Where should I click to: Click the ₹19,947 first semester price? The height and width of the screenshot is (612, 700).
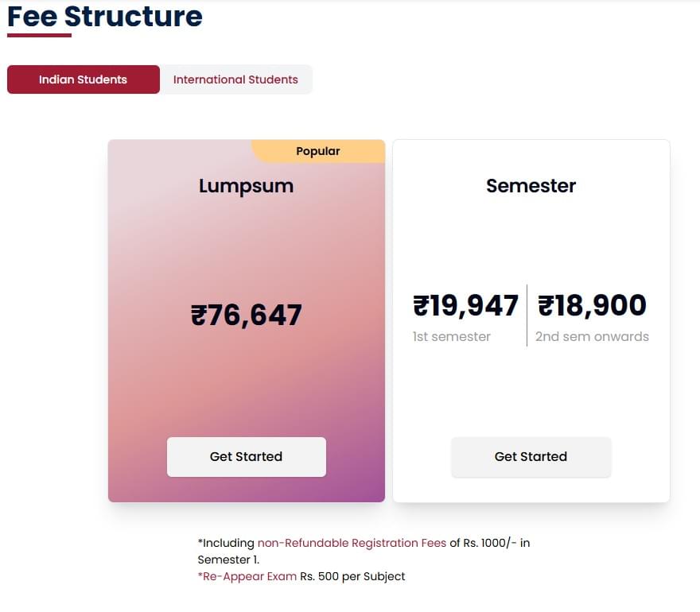click(465, 305)
